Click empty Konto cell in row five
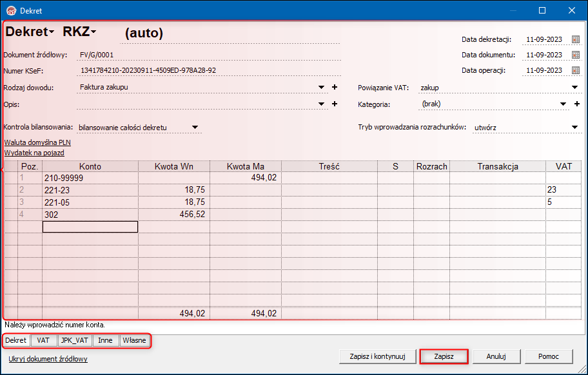The width and height of the screenshot is (588, 375). pos(90,227)
